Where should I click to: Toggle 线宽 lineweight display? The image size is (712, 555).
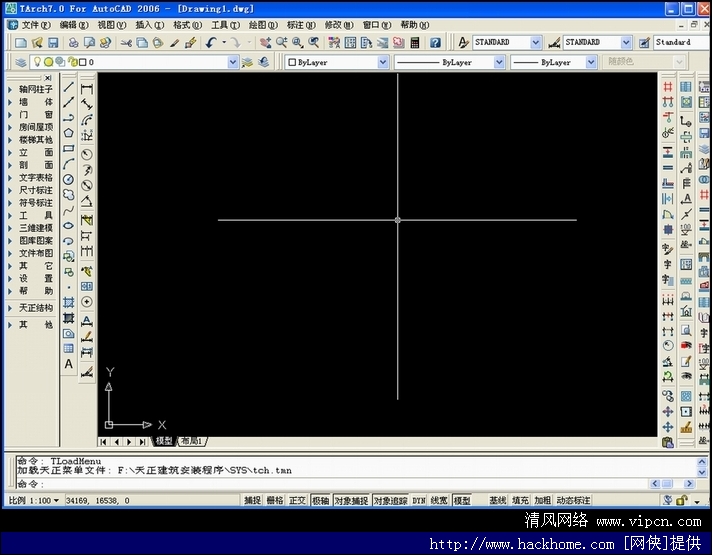tap(439, 500)
